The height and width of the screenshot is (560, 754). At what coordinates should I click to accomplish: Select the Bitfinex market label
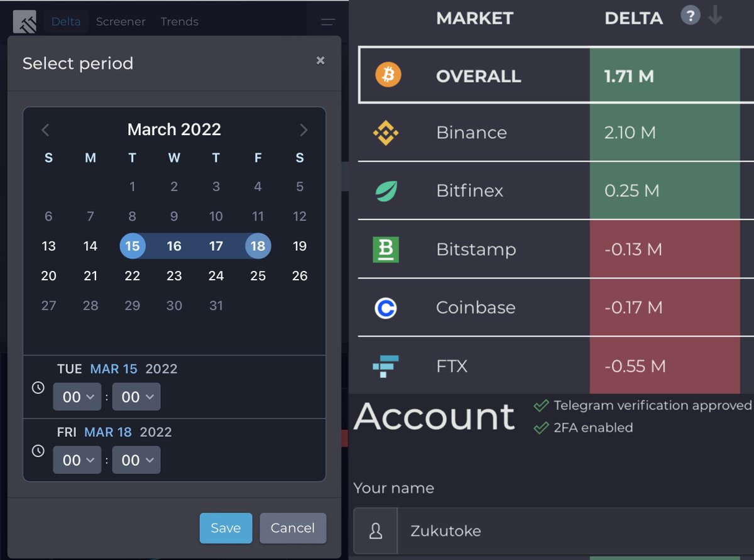click(469, 190)
